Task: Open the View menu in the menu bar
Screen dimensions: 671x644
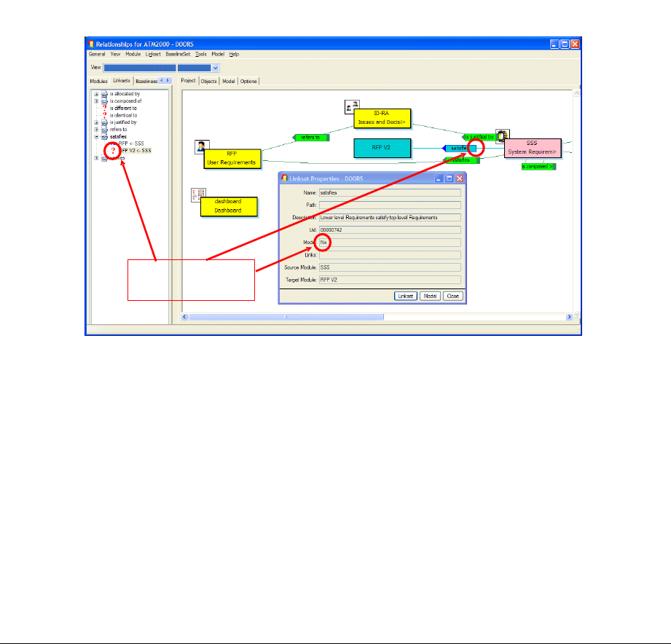Action: click(115, 55)
